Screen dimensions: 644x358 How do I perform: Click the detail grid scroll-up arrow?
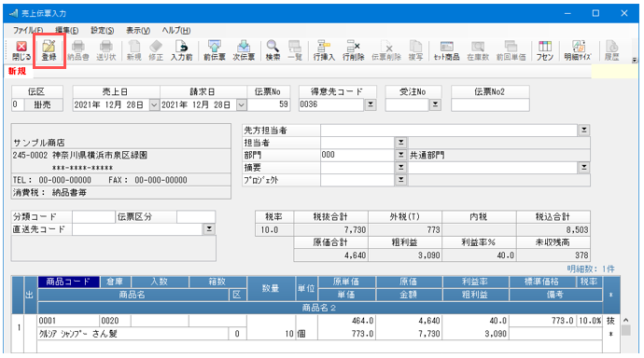pyautogui.click(x=625, y=320)
